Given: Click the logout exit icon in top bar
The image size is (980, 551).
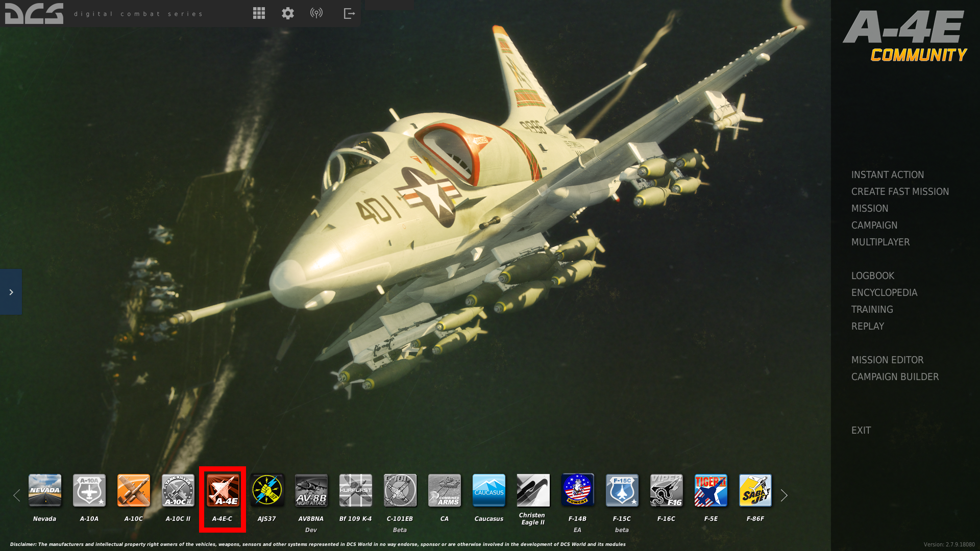Looking at the screenshot, I should click(x=349, y=13).
